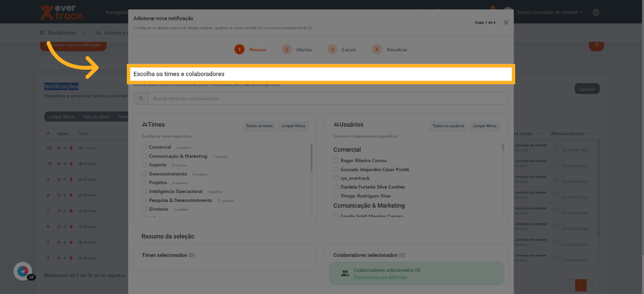Click the eye icon in row 20
The width and height of the screenshot is (644, 294).
coord(59,148)
